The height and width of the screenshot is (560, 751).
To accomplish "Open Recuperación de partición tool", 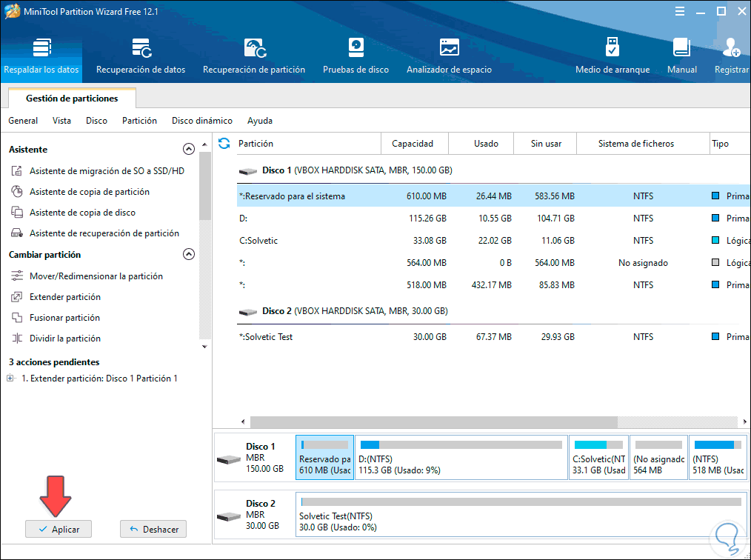I will point(254,56).
